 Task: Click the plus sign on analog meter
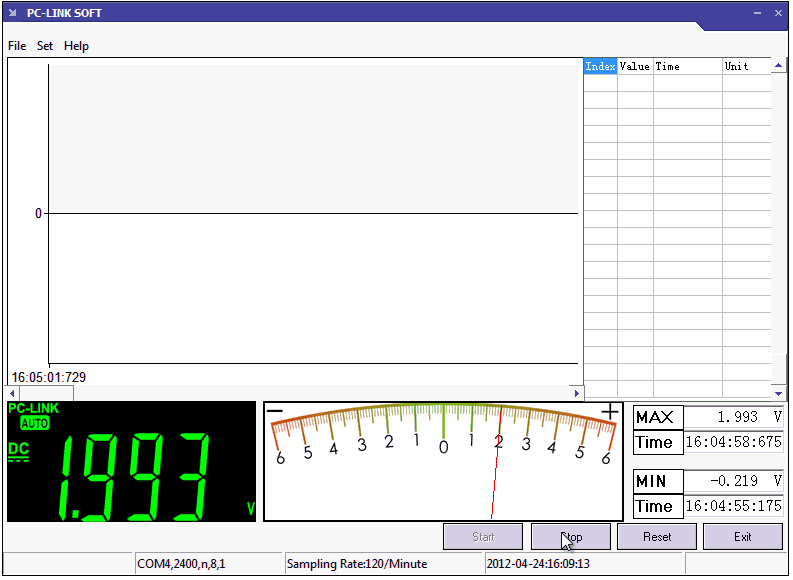[x=610, y=412]
